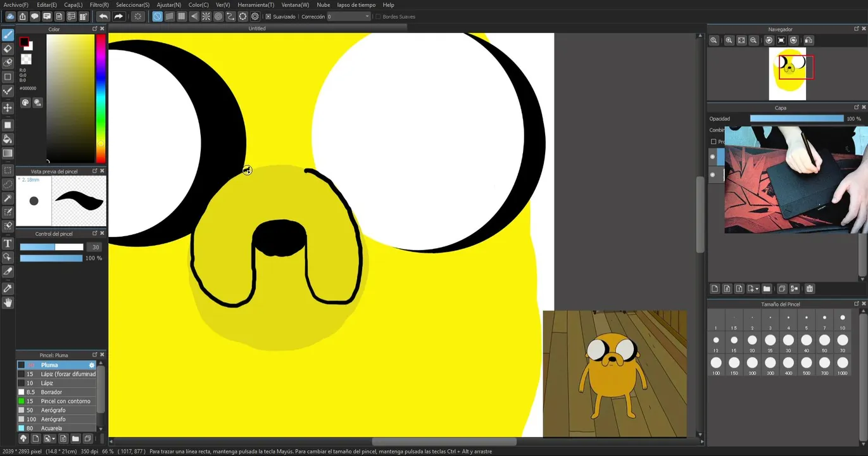Adjust the brush size slider
868x456 pixels.
click(x=51, y=247)
